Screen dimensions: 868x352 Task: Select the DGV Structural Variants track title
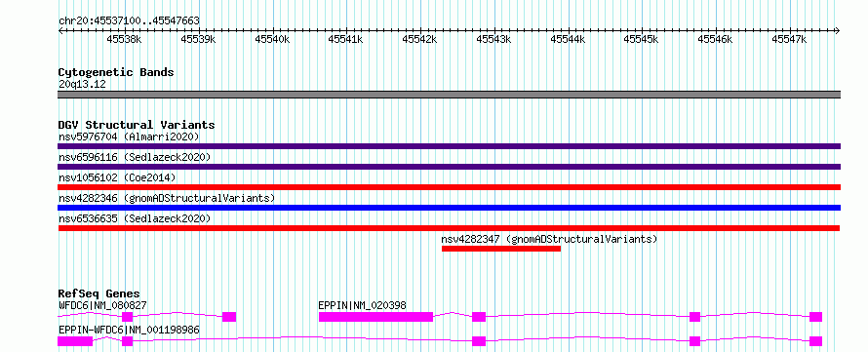[137, 125]
